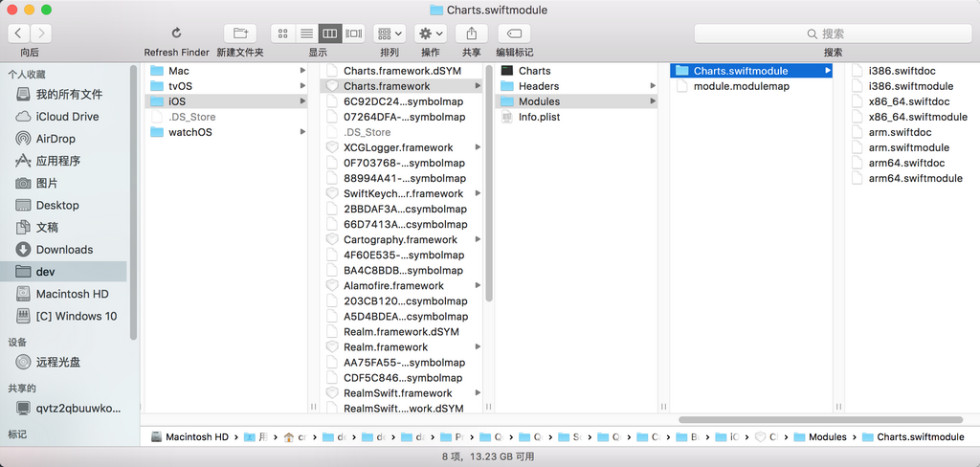Expand Realm.framework disclosure arrow

click(478, 347)
